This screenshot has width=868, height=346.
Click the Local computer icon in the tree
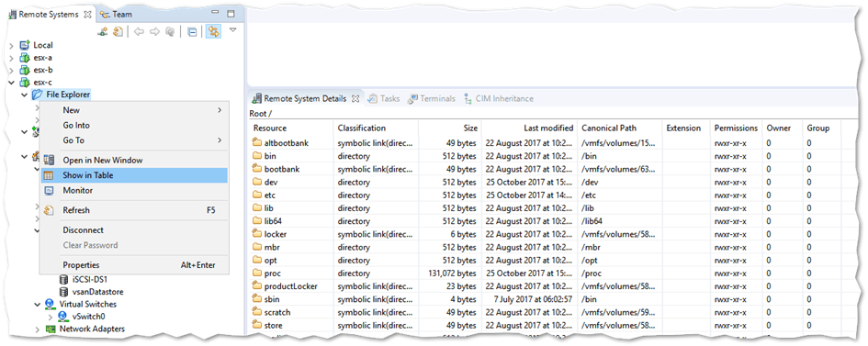[x=25, y=45]
